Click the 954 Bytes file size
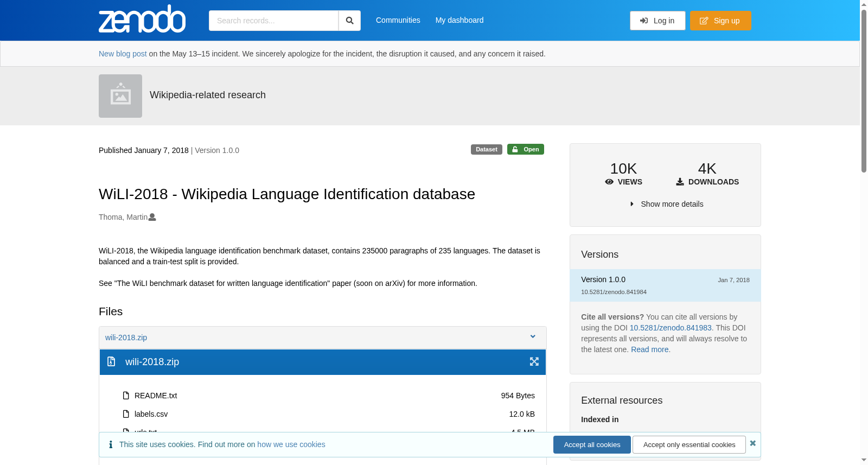This screenshot has width=868, height=465. (x=518, y=396)
